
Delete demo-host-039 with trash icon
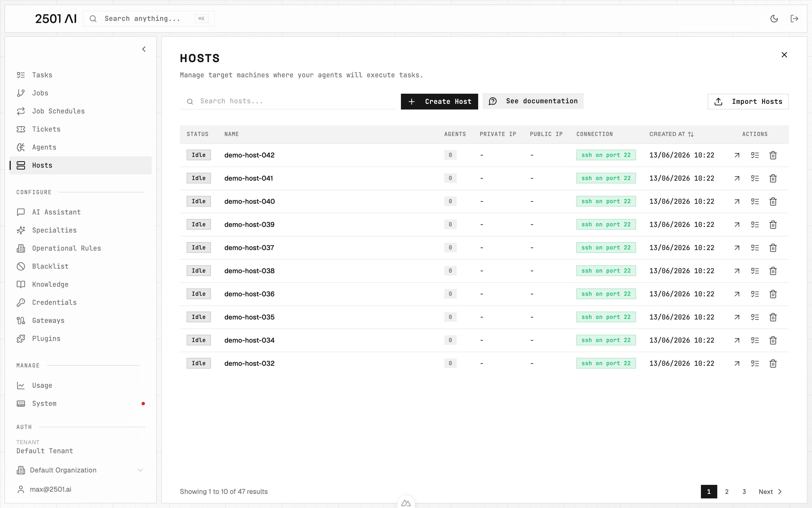[x=773, y=224]
